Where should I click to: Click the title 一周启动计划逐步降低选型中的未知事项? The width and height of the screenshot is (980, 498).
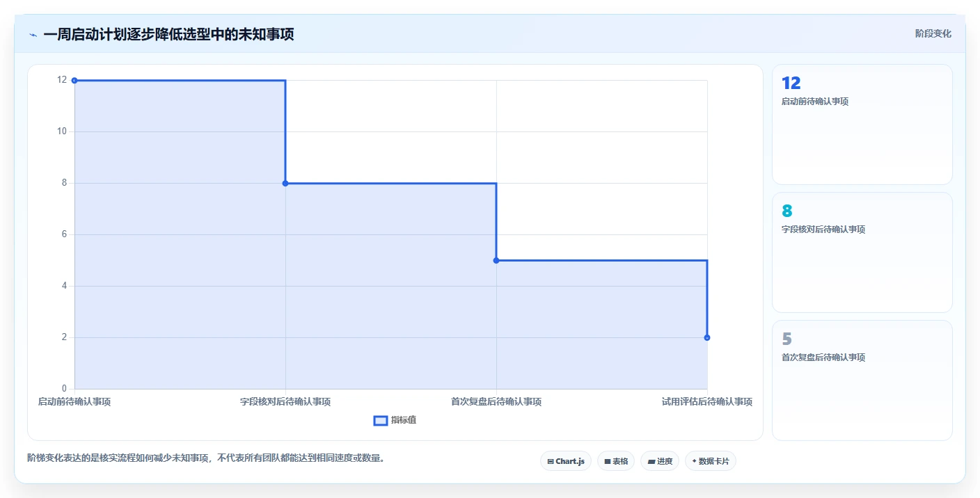168,34
